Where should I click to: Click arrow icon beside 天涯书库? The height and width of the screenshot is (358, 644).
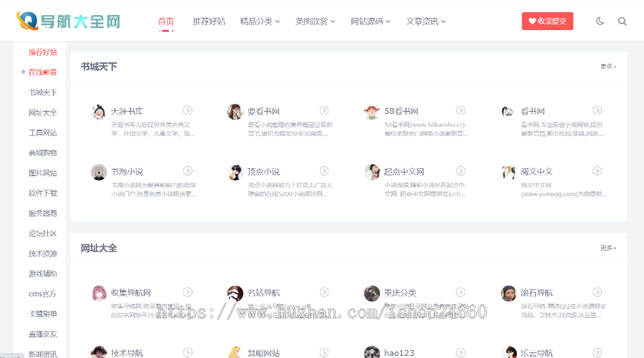[x=187, y=110]
